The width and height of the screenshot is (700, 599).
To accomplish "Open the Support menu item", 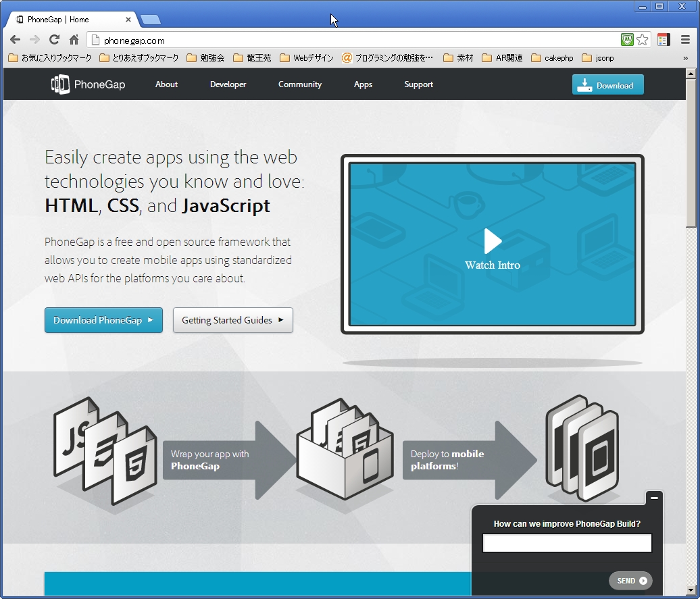I will [419, 84].
